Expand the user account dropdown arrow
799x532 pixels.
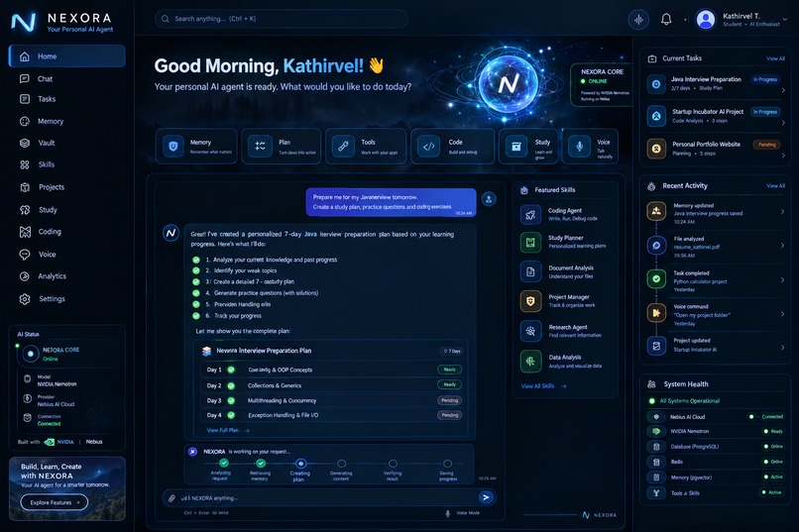[785, 20]
